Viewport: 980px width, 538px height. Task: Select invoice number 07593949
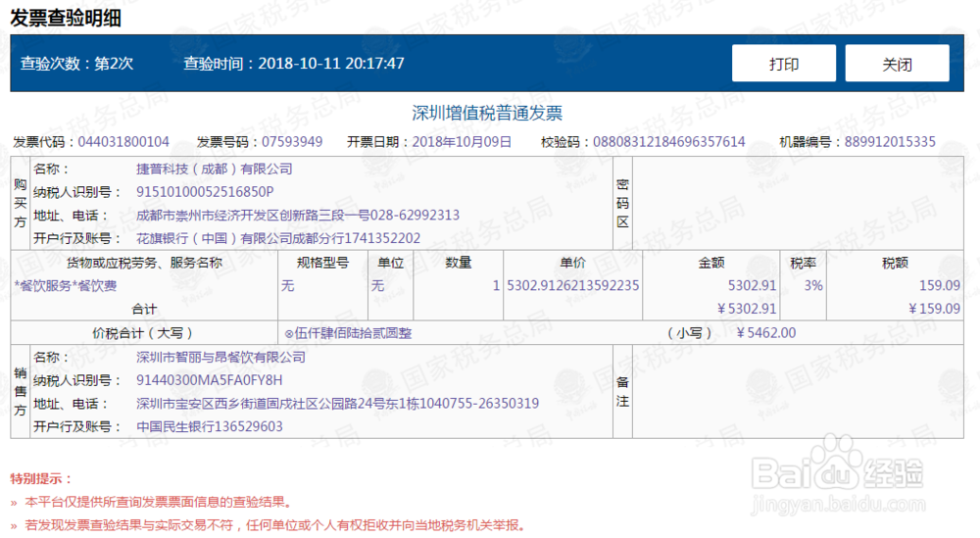pyautogui.click(x=292, y=142)
